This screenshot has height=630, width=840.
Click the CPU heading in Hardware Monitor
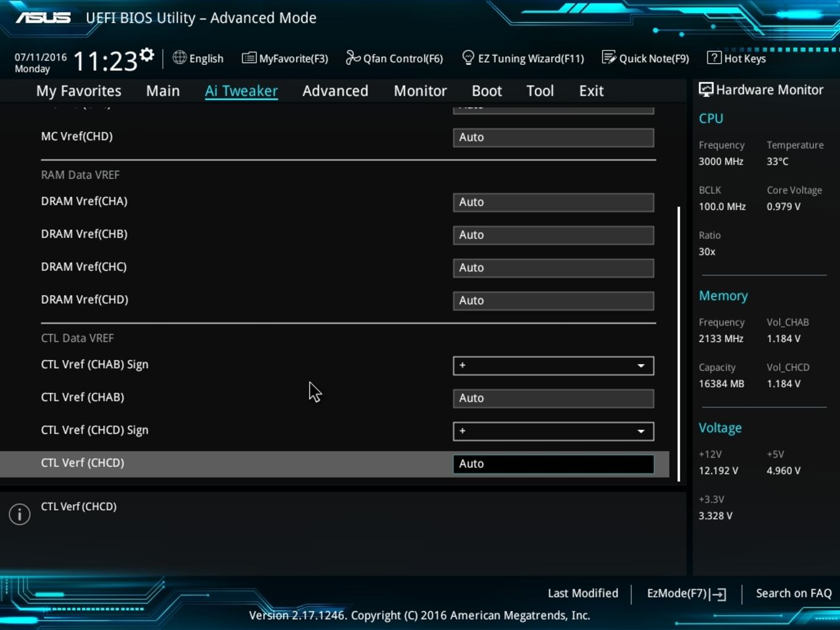click(x=711, y=119)
